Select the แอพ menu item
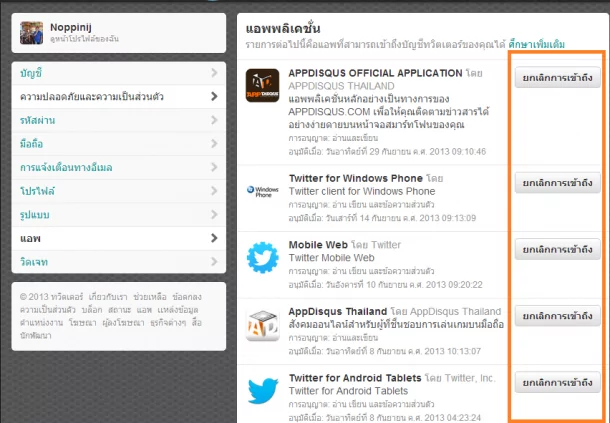610x423 pixels. click(x=119, y=238)
